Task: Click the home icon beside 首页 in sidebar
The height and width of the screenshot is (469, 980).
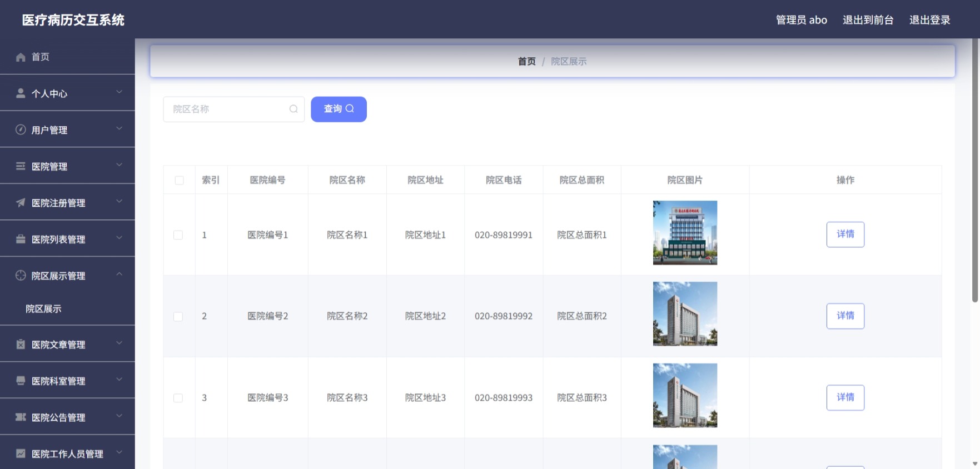Action: point(21,57)
